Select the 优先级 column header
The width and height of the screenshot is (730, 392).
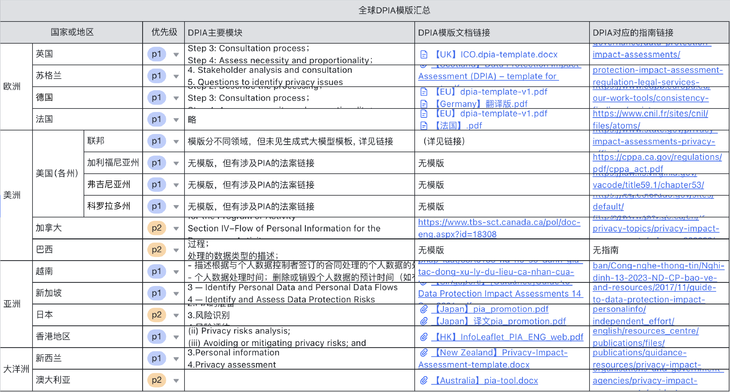(x=163, y=32)
